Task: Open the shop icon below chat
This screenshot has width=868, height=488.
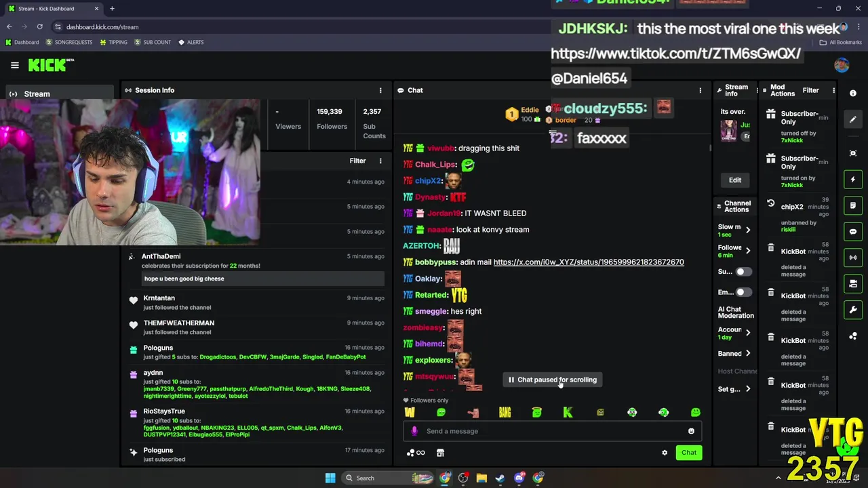Action: tap(440, 453)
